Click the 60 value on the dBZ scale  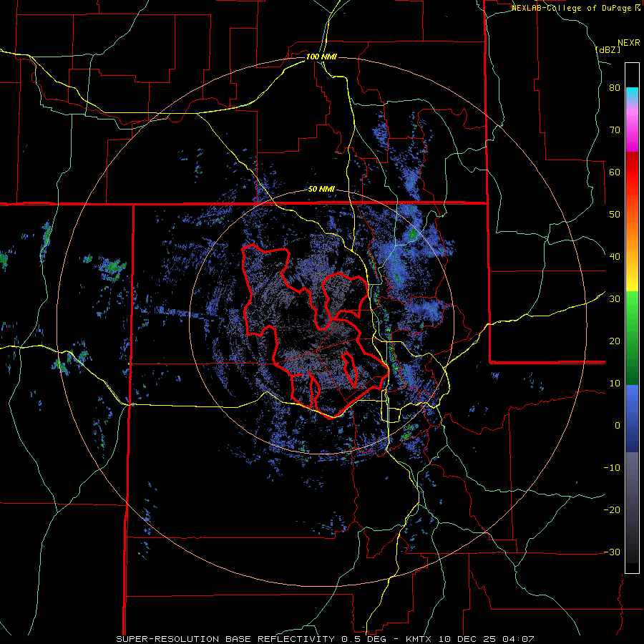coord(615,172)
